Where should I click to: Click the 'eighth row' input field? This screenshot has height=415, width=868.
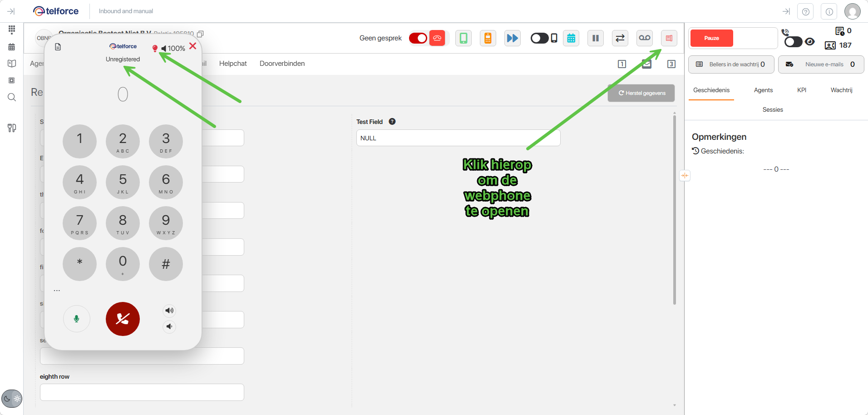click(142, 392)
